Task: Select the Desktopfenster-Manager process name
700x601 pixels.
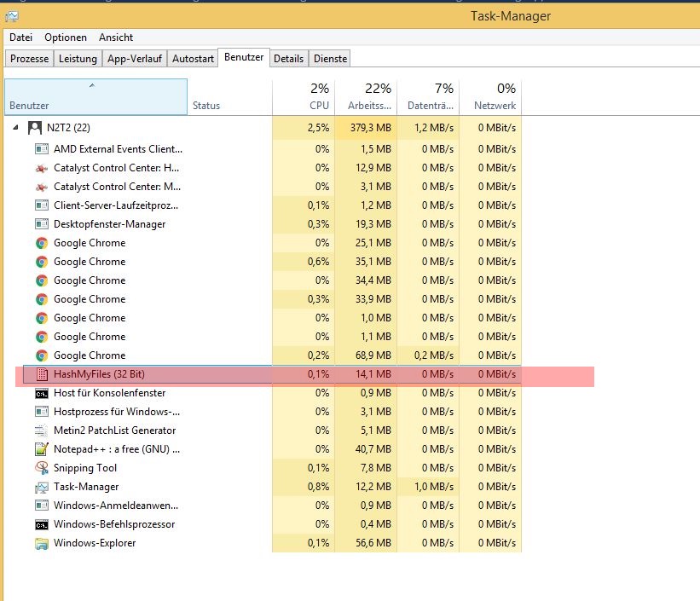Action: point(109,224)
